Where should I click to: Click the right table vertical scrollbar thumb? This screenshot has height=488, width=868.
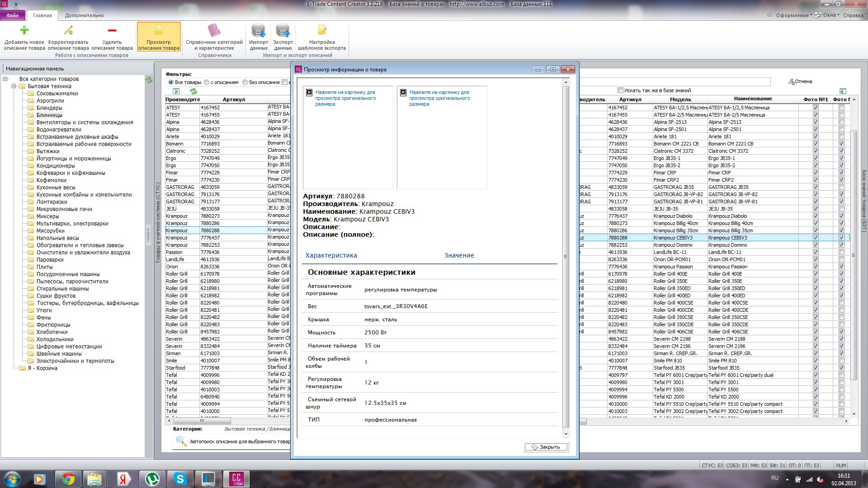point(854,255)
